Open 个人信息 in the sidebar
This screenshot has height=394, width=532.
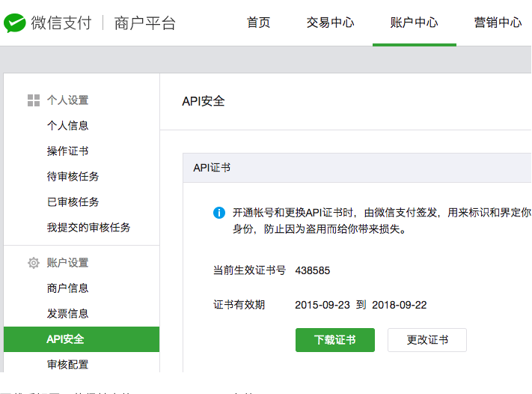pos(67,126)
